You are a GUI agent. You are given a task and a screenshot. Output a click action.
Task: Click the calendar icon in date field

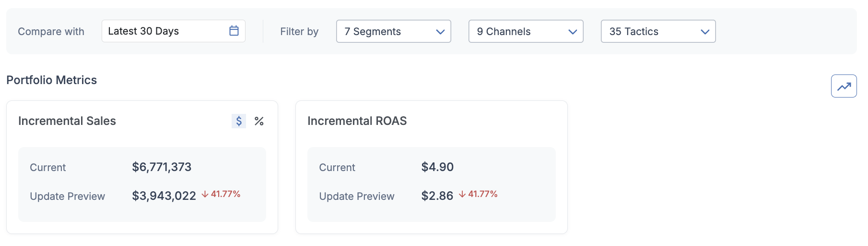click(234, 31)
